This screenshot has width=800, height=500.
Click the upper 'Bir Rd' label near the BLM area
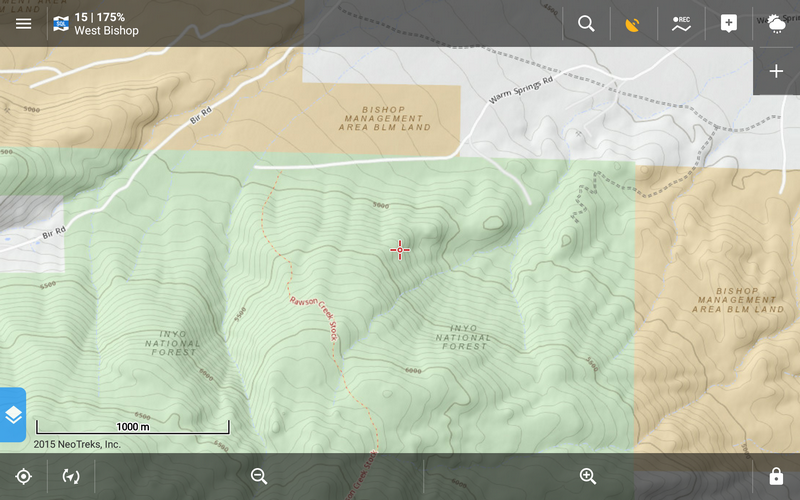click(x=201, y=115)
